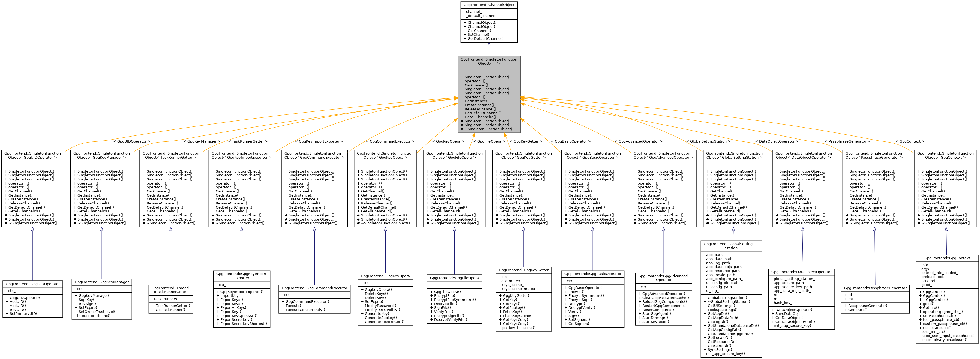Open the GpgFrontend::GpgKeyGetter class box
The image size is (980, 359).
tap(523, 299)
